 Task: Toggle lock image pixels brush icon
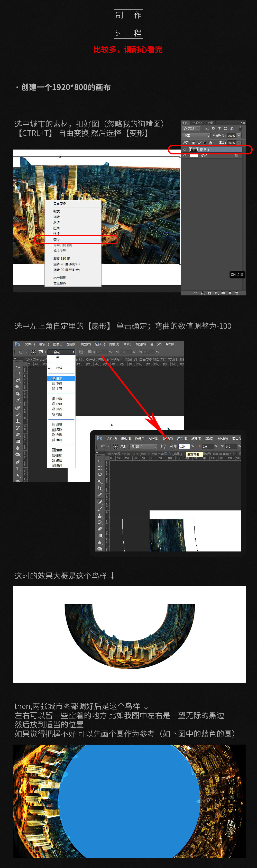[199, 143]
